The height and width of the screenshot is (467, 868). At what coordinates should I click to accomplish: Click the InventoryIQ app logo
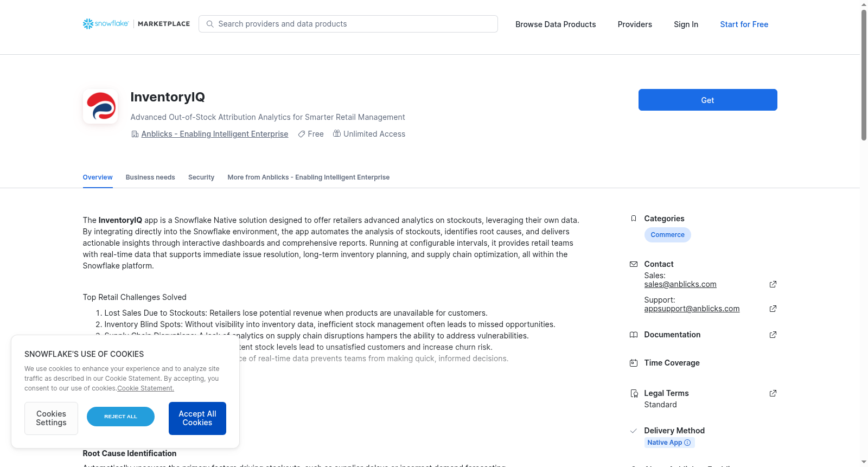tap(100, 106)
